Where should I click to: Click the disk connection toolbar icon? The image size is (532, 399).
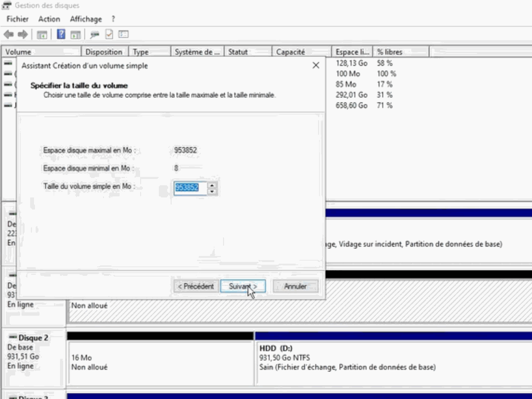click(94, 34)
